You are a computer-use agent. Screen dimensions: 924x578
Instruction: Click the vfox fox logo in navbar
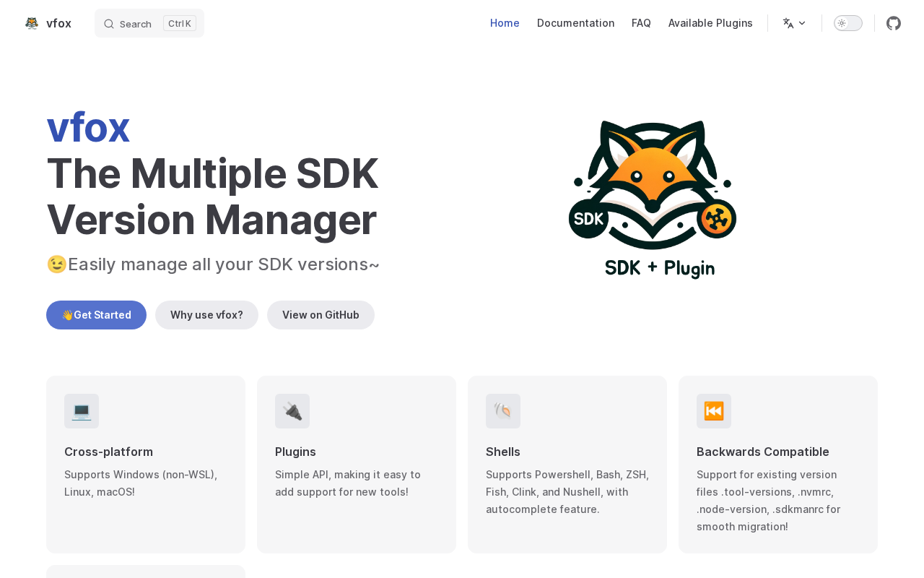32,23
